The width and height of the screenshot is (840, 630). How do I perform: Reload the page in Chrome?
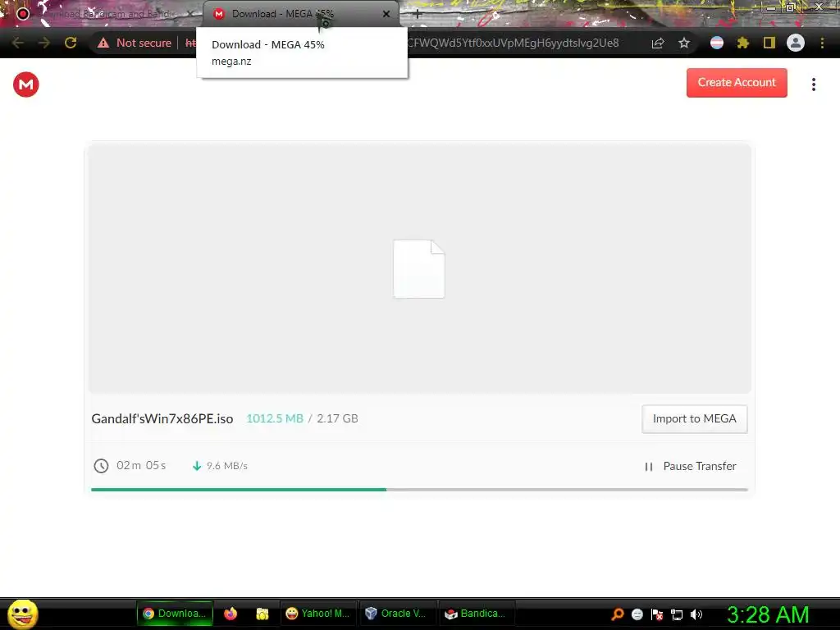point(71,43)
